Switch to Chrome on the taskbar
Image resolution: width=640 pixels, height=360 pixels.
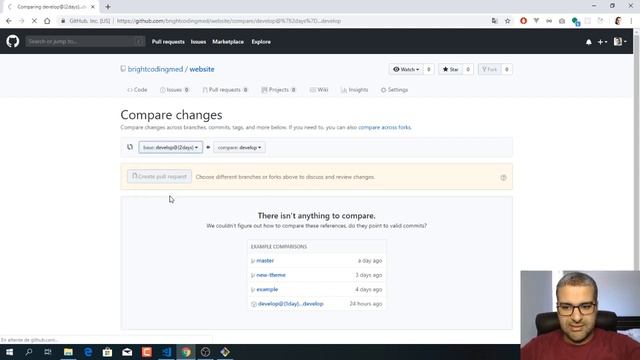(186, 352)
